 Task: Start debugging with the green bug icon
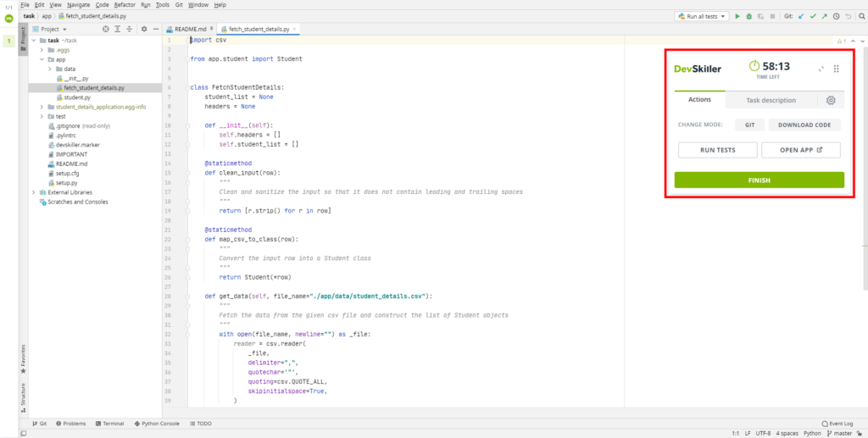tap(748, 16)
